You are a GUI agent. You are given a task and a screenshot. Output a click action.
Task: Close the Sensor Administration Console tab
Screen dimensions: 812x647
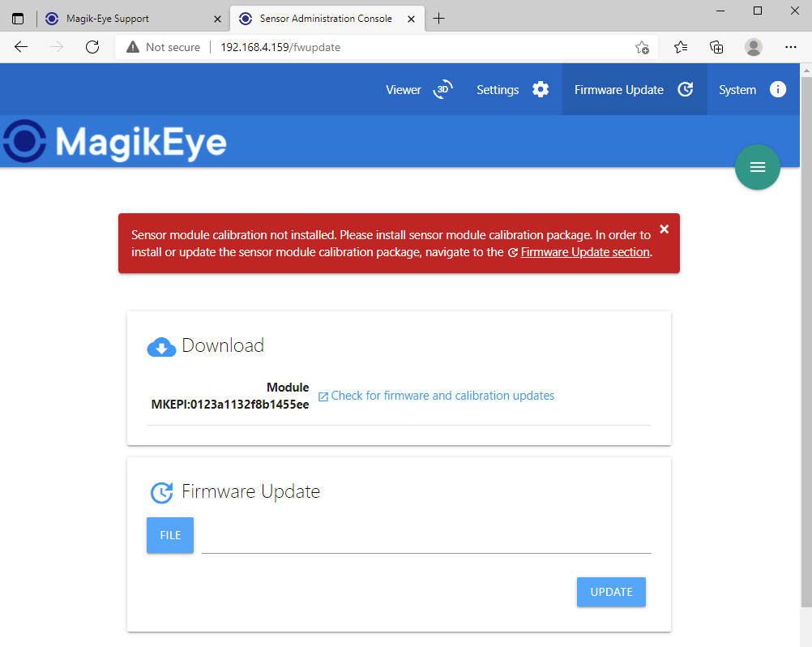(411, 19)
